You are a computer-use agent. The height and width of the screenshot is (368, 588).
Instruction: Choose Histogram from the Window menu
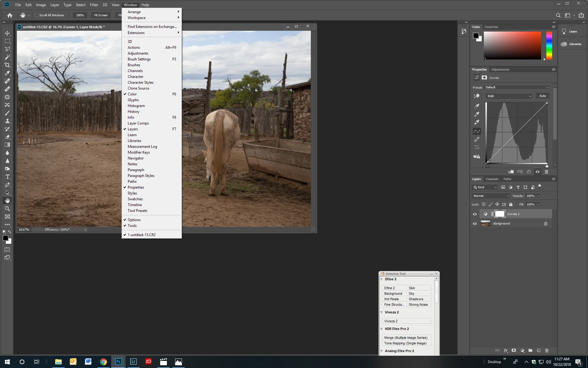coord(136,106)
